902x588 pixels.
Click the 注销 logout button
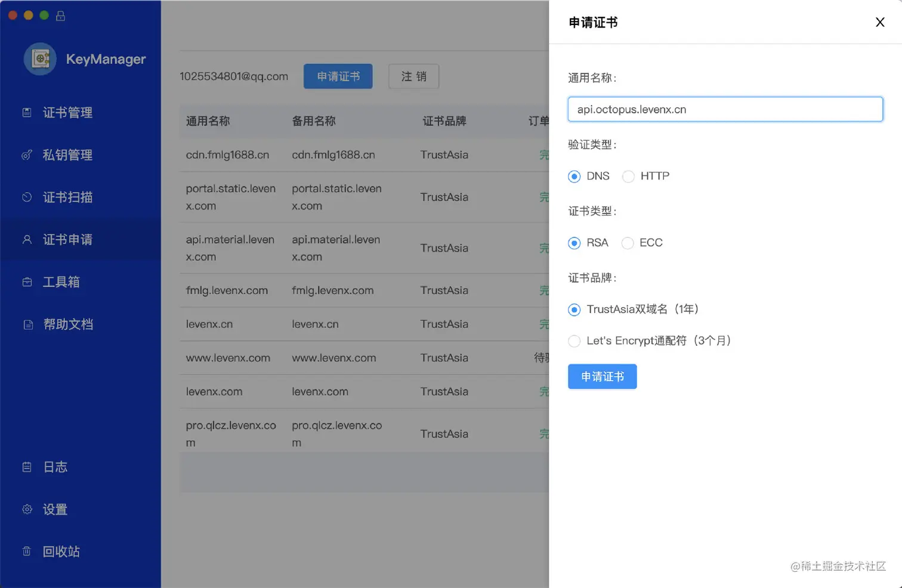pos(414,76)
